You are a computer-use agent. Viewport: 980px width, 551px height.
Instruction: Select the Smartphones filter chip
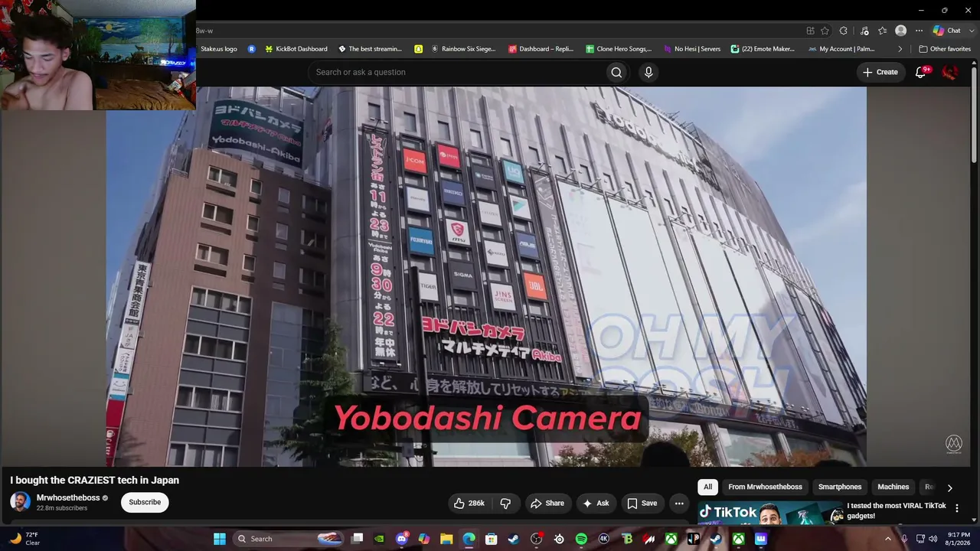(x=840, y=487)
